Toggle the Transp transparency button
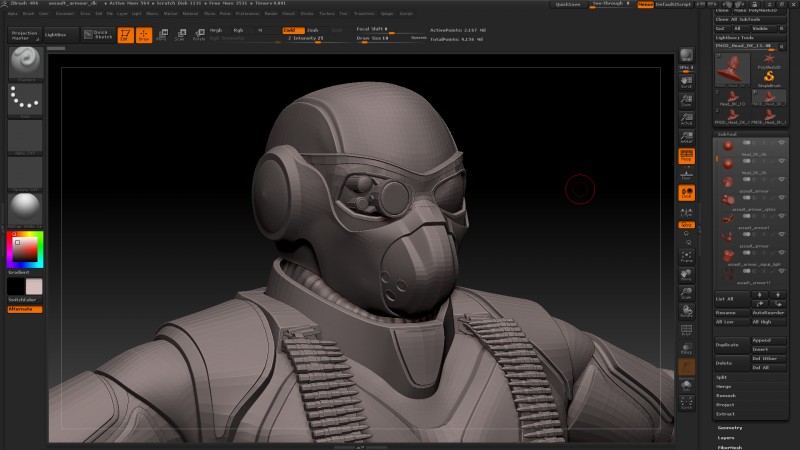 click(x=686, y=348)
